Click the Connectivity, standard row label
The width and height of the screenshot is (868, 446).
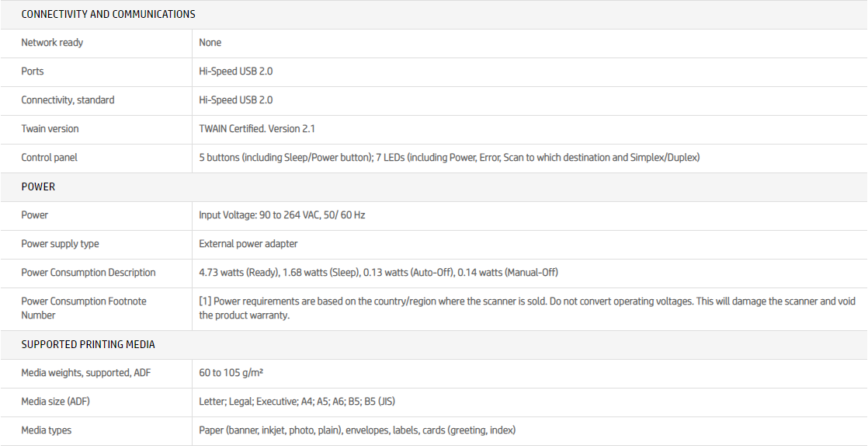pyautogui.click(x=68, y=100)
